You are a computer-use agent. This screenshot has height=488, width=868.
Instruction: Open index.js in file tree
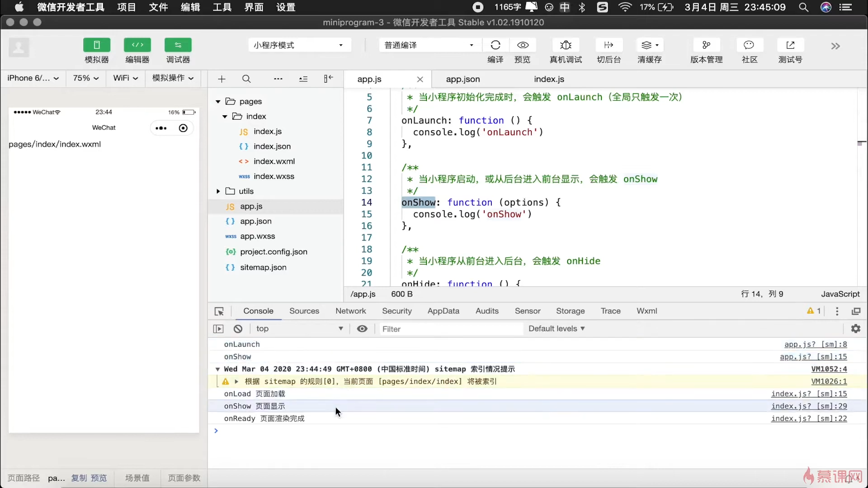pos(268,131)
